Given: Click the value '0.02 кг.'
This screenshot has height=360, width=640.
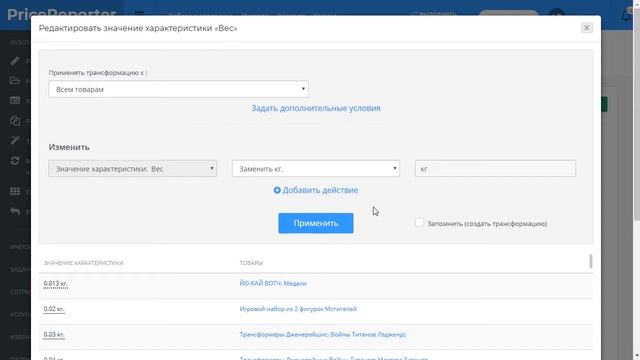Looking at the screenshot, I should tap(54, 309).
